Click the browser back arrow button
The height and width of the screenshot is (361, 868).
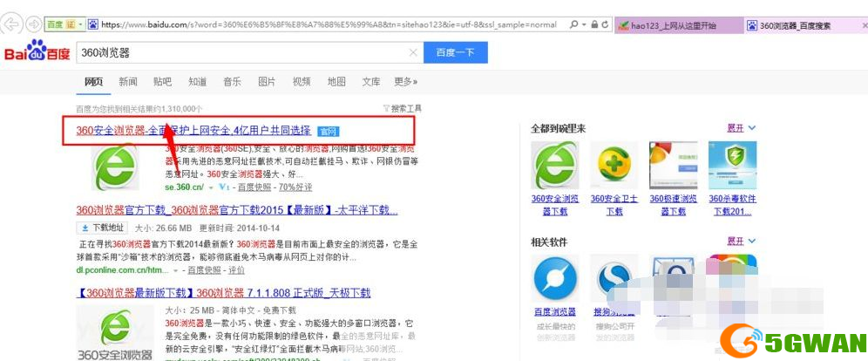click(x=12, y=24)
